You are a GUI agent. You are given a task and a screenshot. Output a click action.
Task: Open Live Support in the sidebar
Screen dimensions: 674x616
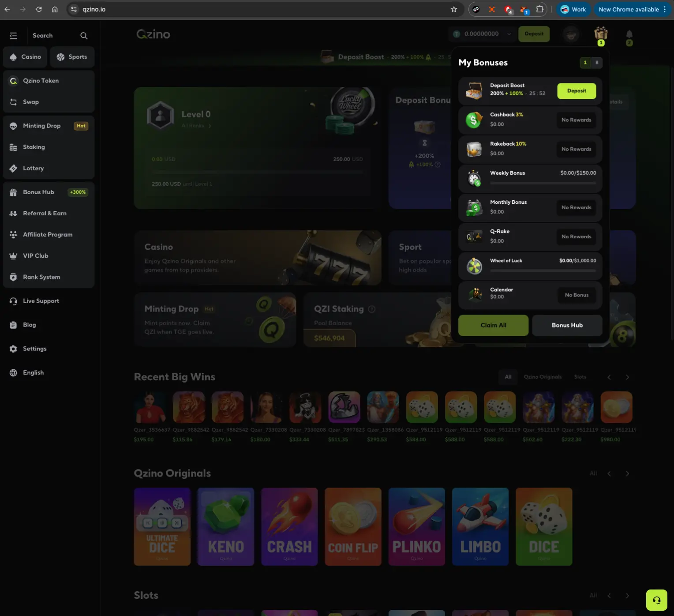pyautogui.click(x=49, y=301)
